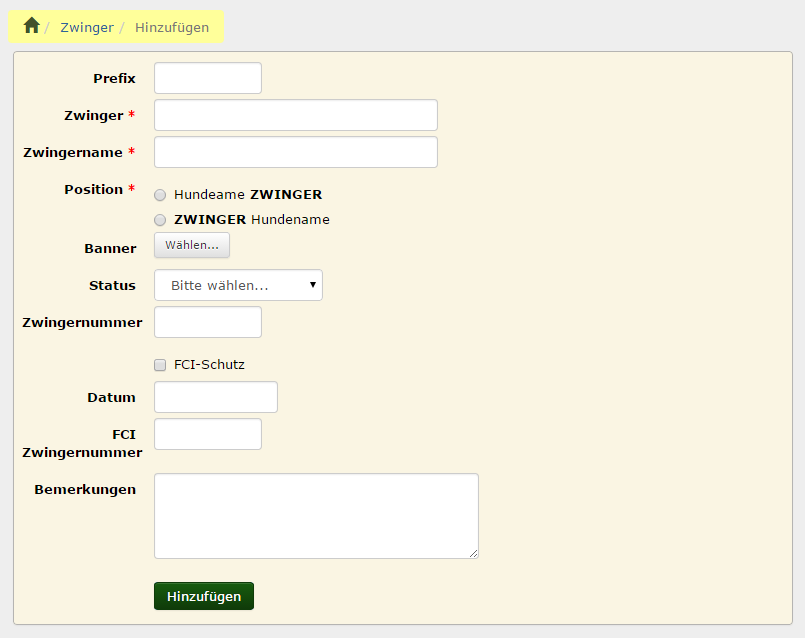Select the Zwingername text box
The height and width of the screenshot is (638, 805).
(296, 152)
